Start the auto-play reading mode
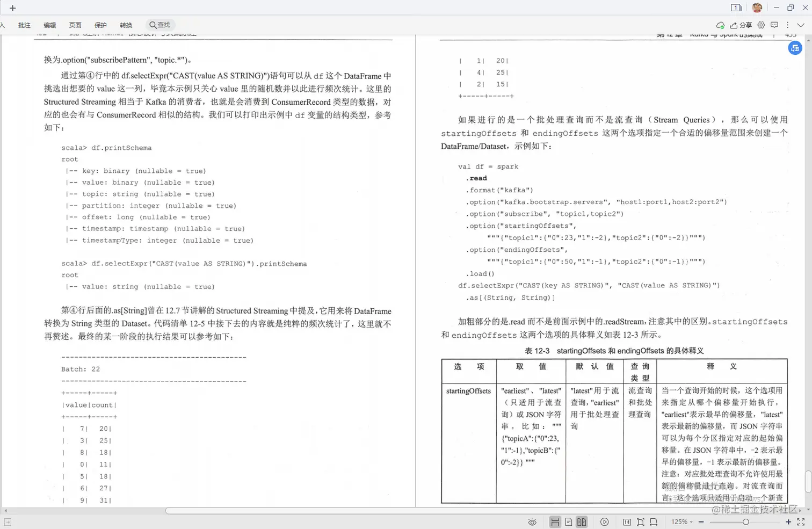This screenshot has height=529, width=812. 604,521
